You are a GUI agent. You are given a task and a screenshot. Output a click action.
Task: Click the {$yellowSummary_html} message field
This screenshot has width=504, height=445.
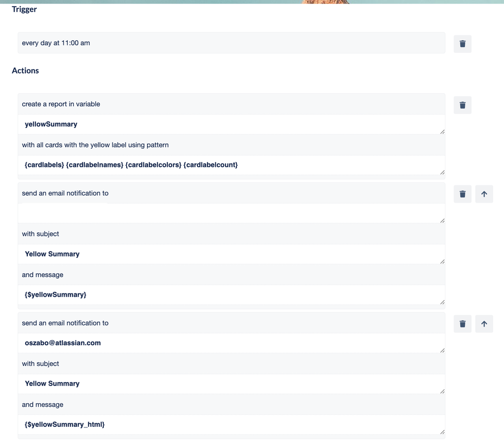[x=231, y=424]
